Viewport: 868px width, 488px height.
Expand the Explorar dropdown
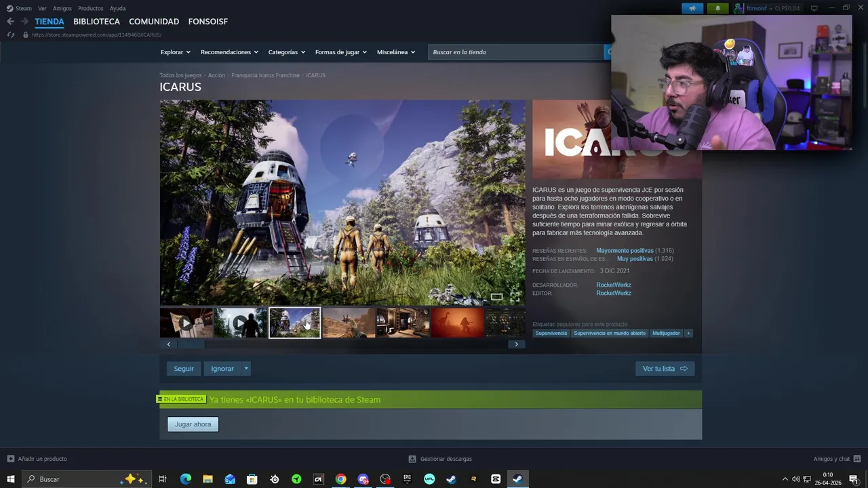(175, 52)
